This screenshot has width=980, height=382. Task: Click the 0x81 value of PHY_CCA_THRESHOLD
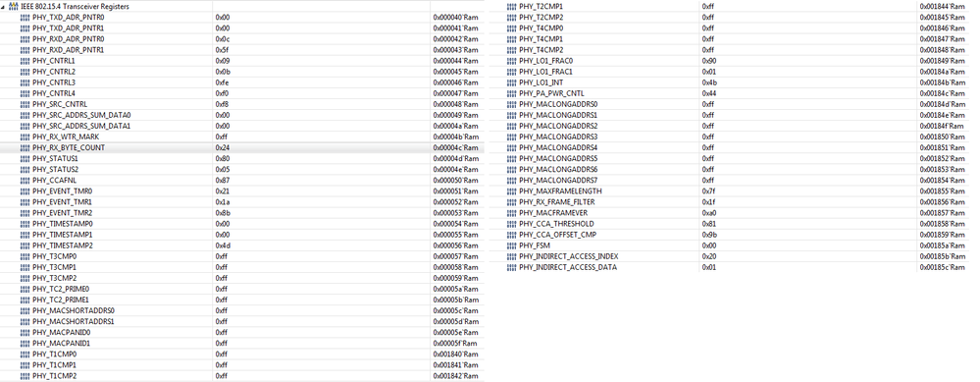(x=708, y=223)
